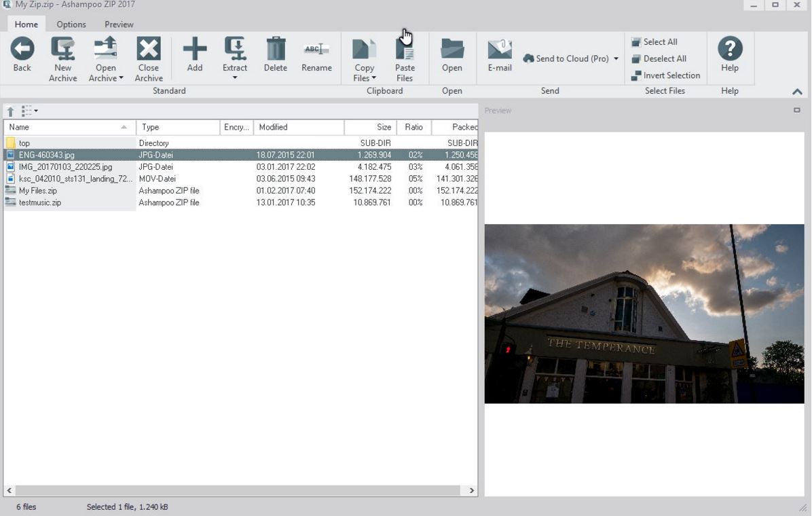
Task: Click the Rename icon
Action: (x=316, y=50)
